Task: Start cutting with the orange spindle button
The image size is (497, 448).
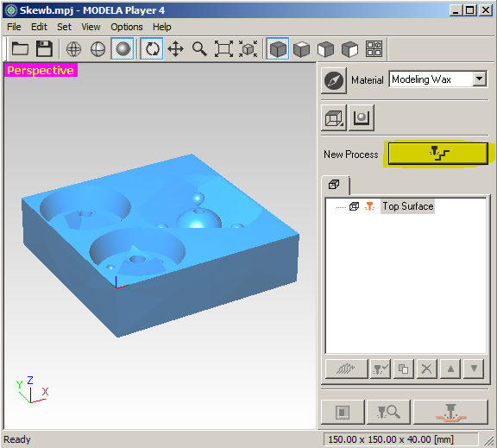Action: tap(450, 412)
